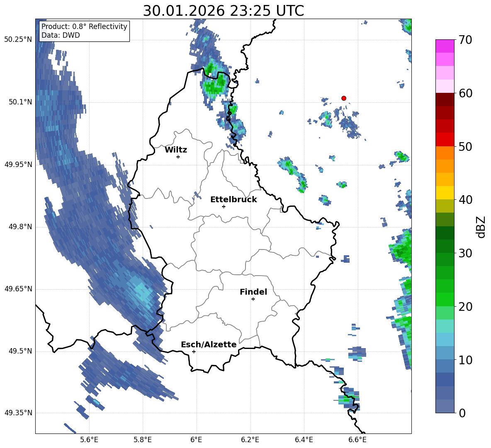This screenshot has height=448, width=491.
Task: Click the Findel station cross marker
Action: pyautogui.click(x=253, y=299)
